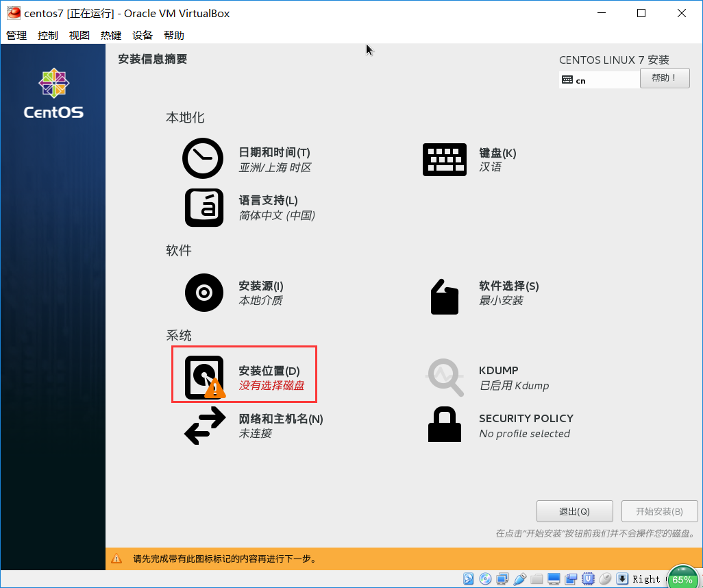Click the 已启用 Kdump status text
The image size is (703, 588).
514,386
